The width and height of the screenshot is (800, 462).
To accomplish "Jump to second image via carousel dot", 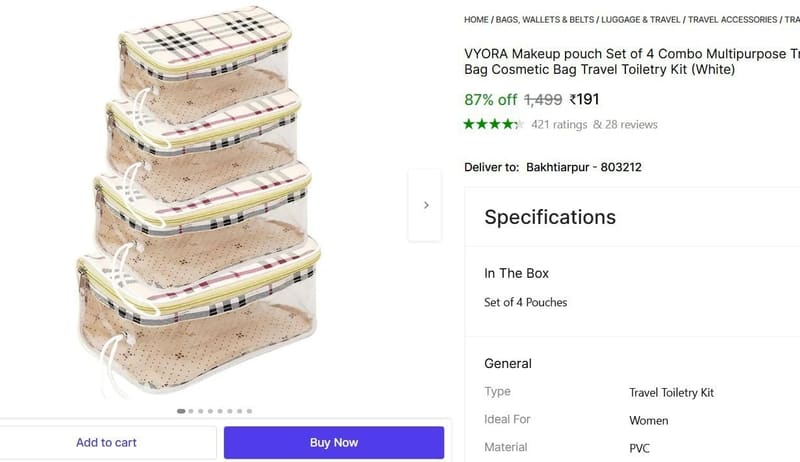I will coord(191,411).
